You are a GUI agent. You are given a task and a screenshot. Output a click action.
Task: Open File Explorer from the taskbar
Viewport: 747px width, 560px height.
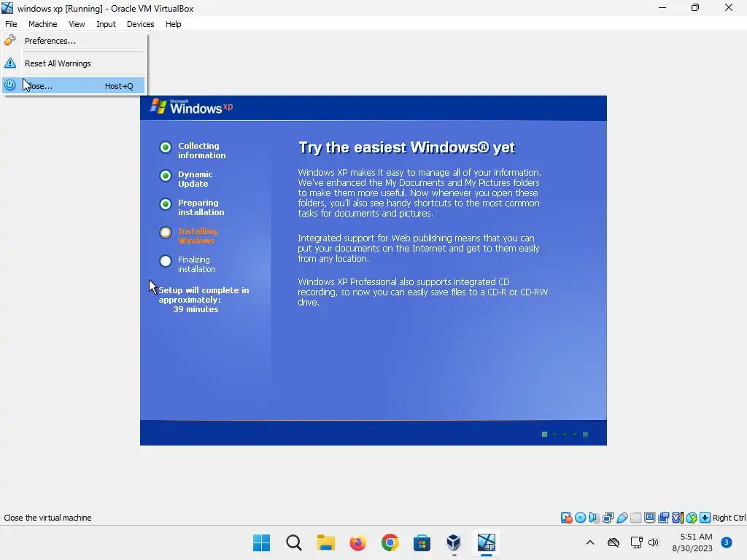point(326,542)
